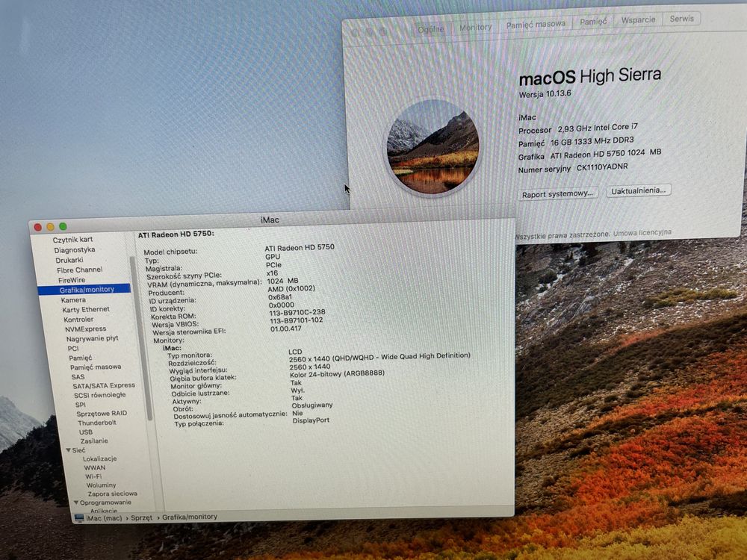Select Kontroler in the sidebar

click(78, 320)
